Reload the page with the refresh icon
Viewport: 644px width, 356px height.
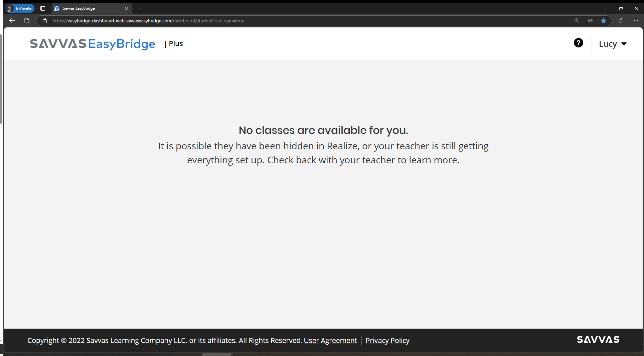pos(27,21)
